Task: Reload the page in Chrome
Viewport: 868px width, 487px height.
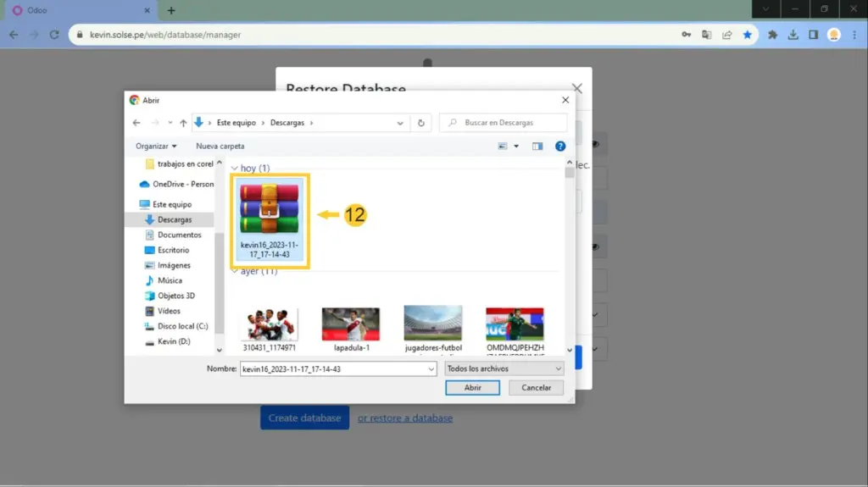Action: (54, 35)
